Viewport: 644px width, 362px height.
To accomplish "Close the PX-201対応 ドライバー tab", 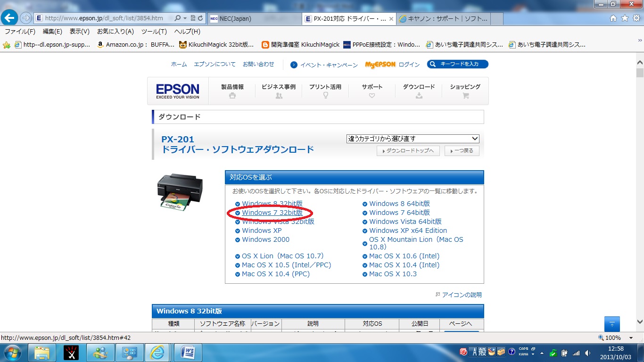I will point(391,19).
